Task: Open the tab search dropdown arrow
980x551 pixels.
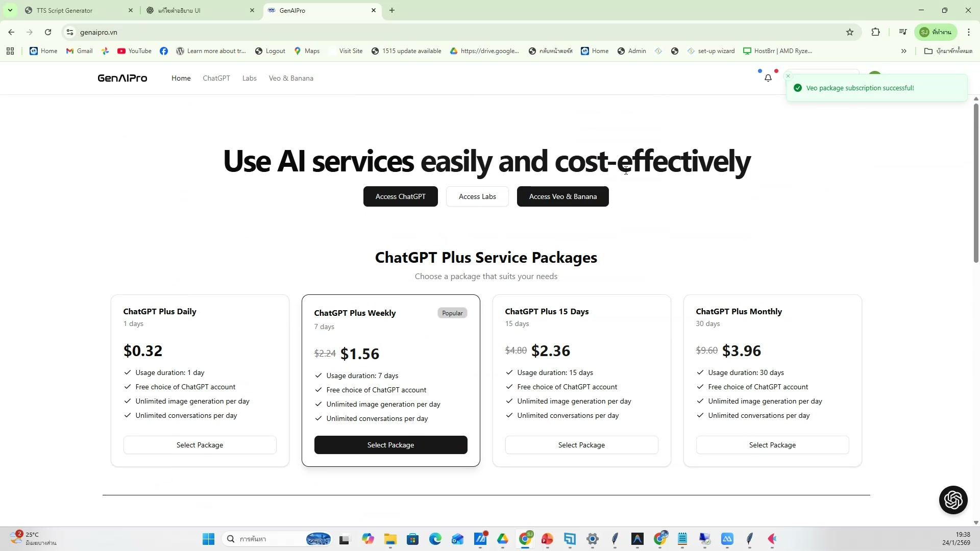Action: [10, 10]
